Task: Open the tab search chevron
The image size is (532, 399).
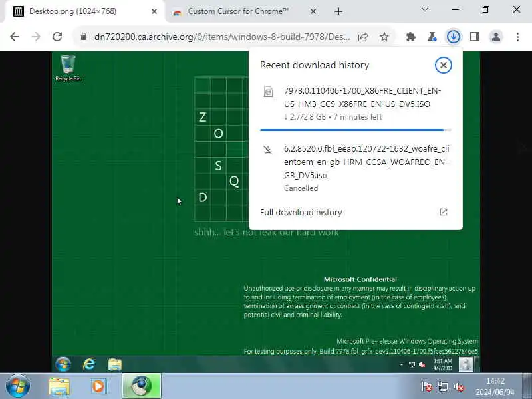Action: pos(425,10)
